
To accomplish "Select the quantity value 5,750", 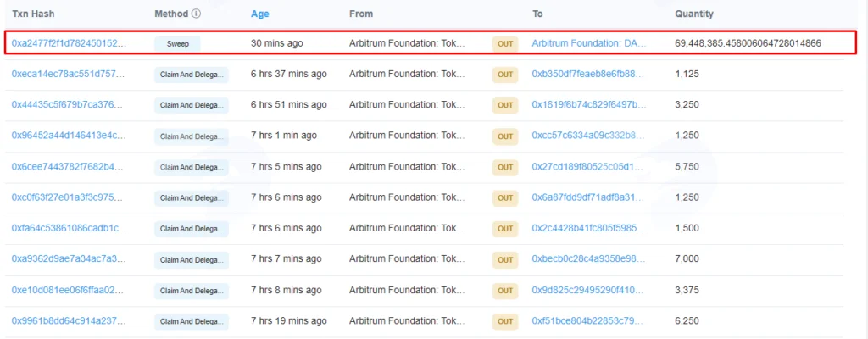I will pos(687,166).
